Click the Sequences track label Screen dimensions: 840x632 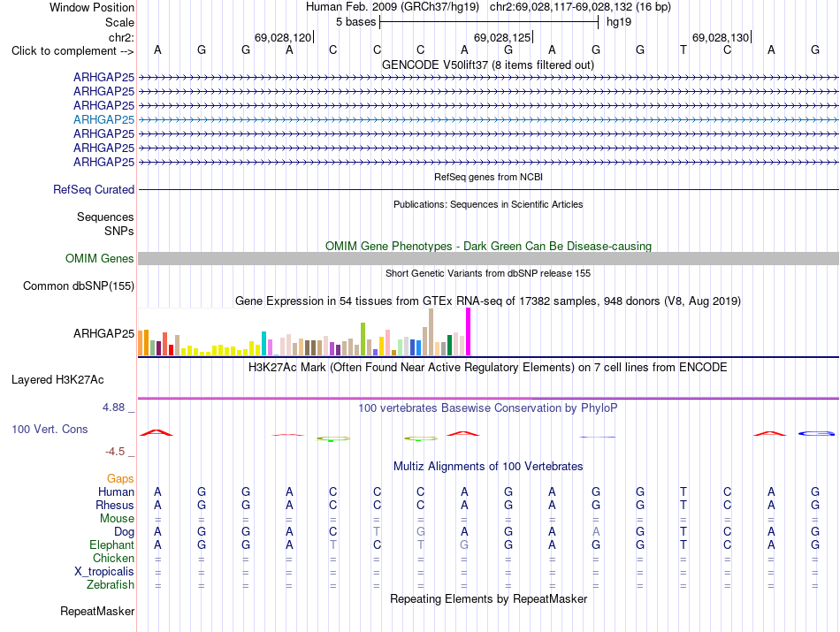(x=105, y=217)
